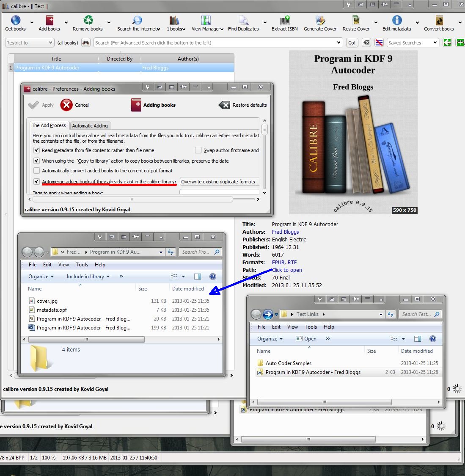Run Find Duplicates tool

click(x=243, y=20)
